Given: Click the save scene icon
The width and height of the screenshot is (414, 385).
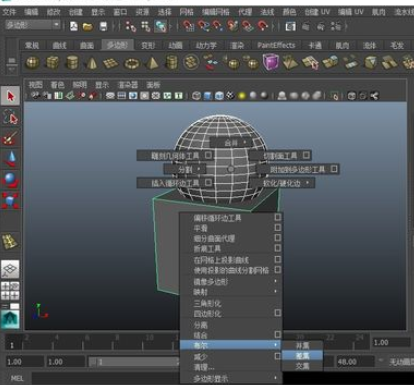Looking at the screenshot, I should (x=104, y=26).
